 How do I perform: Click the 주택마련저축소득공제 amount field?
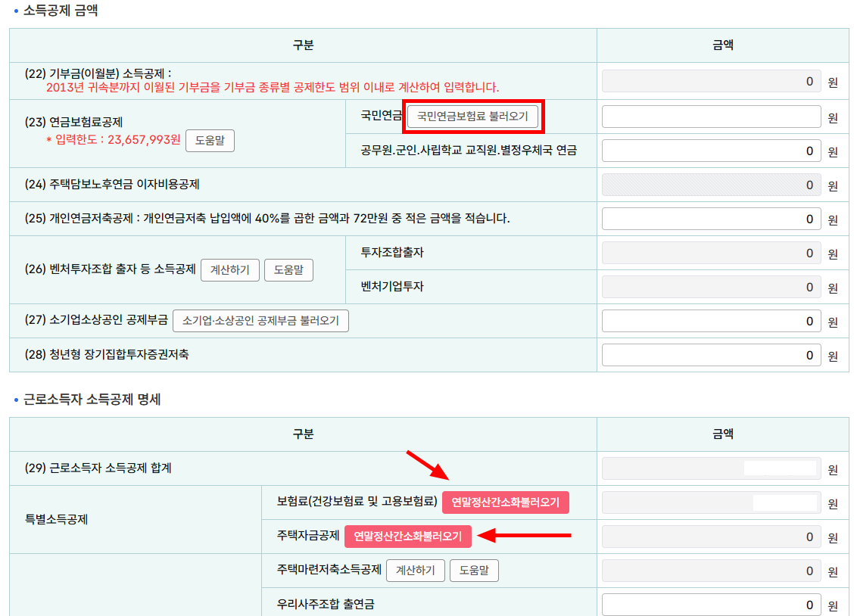pos(712,571)
